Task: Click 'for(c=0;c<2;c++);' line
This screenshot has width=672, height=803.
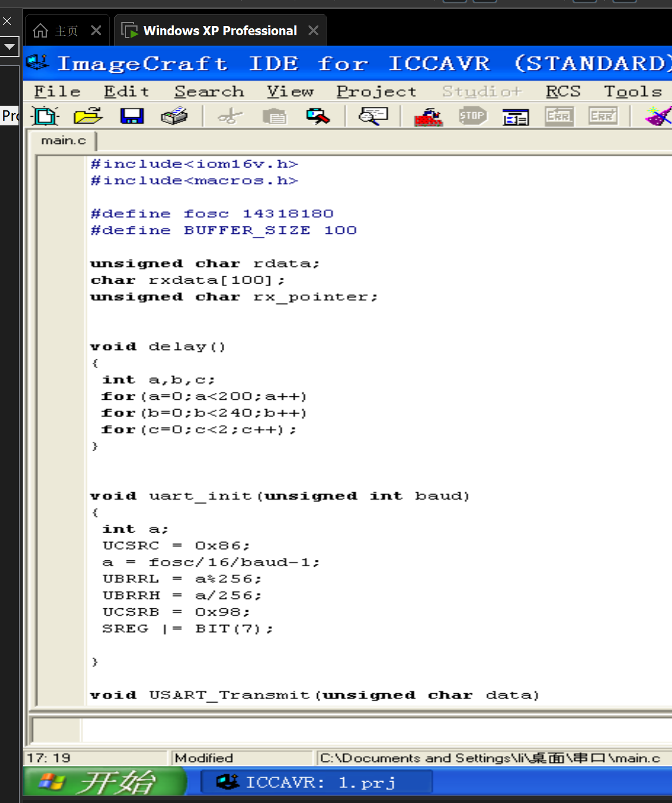Action: pyautogui.click(x=199, y=430)
